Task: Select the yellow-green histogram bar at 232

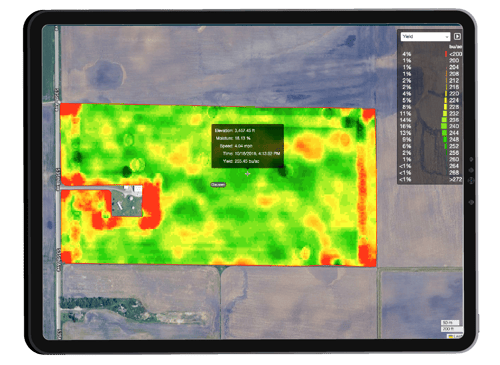Action: 445,113
